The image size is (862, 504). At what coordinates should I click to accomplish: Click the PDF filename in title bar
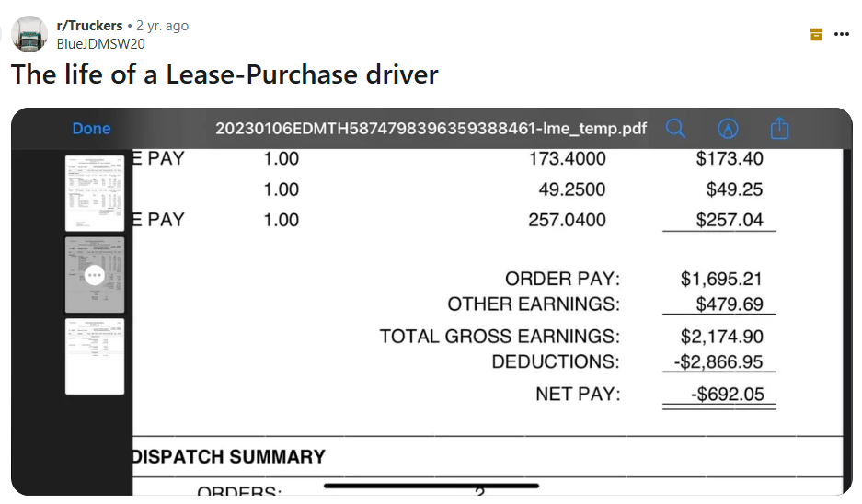(x=431, y=129)
